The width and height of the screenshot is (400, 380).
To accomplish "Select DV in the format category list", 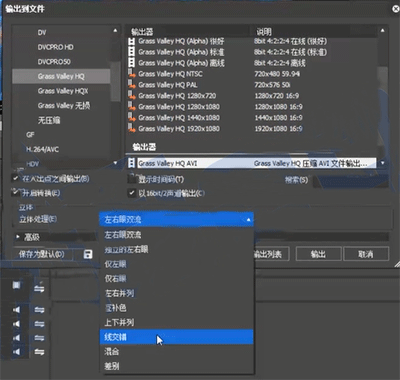I will (x=42, y=33).
